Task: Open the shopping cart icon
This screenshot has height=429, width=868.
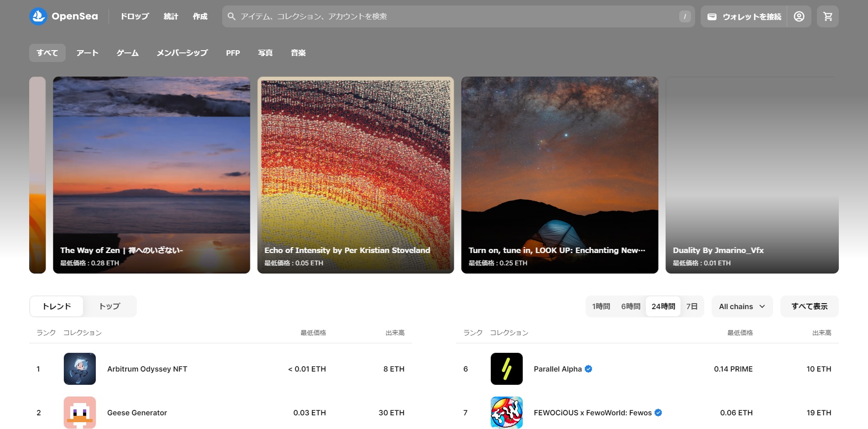Action: pos(827,16)
